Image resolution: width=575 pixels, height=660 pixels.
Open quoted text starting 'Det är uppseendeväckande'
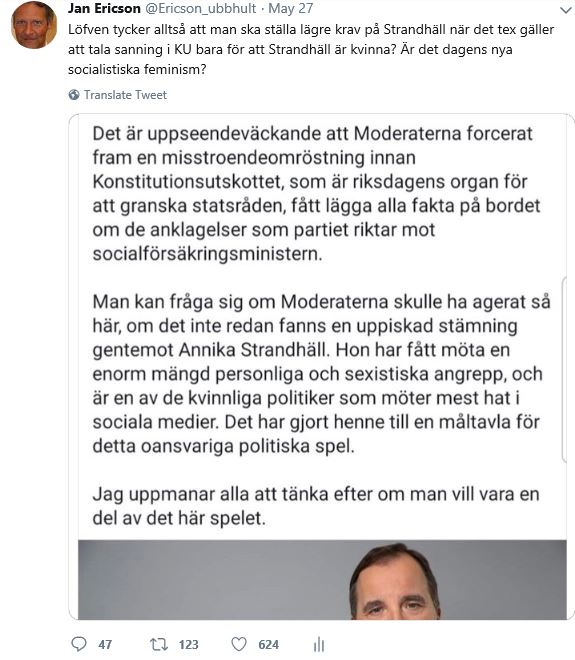tap(316, 194)
